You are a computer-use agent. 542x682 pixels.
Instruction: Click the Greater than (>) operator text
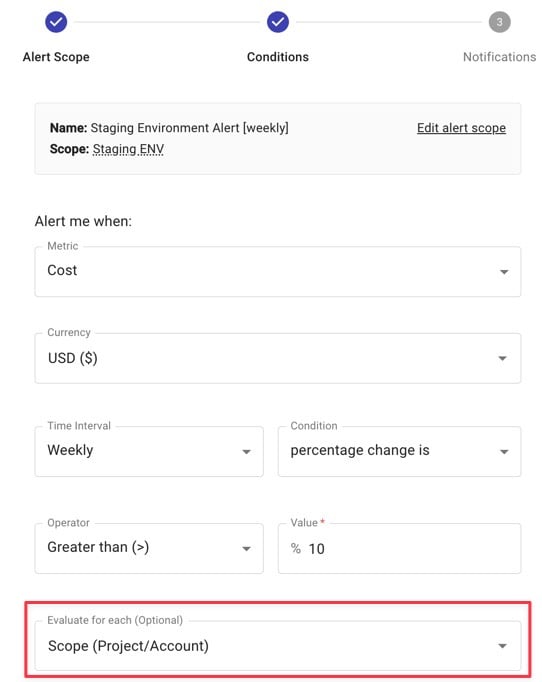pyautogui.click(x=98, y=547)
